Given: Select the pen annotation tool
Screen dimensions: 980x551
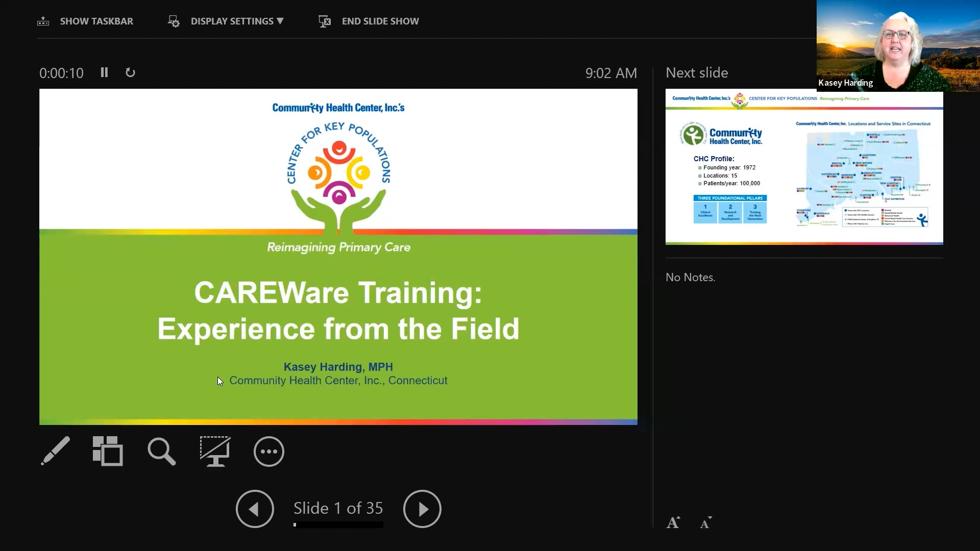Looking at the screenshot, I should pyautogui.click(x=55, y=452).
